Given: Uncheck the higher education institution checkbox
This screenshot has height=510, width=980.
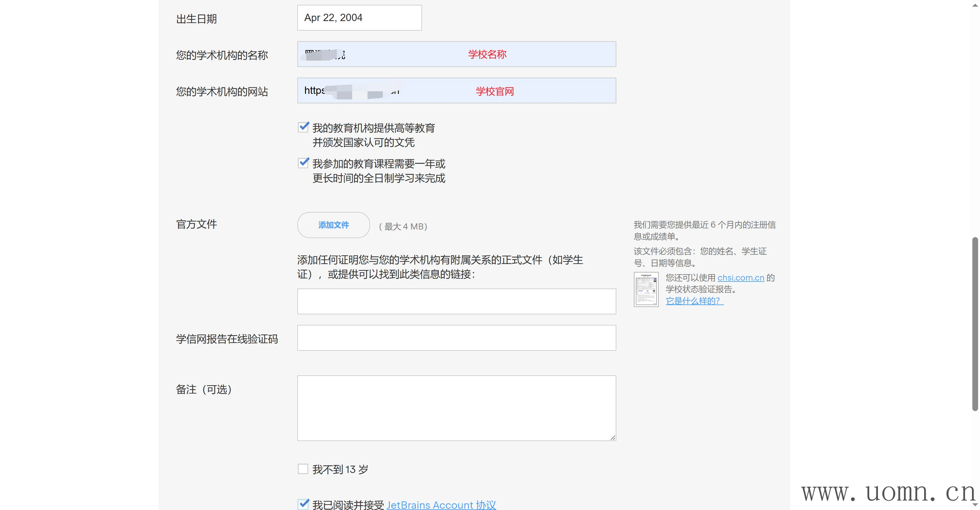Looking at the screenshot, I should (x=303, y=127).
